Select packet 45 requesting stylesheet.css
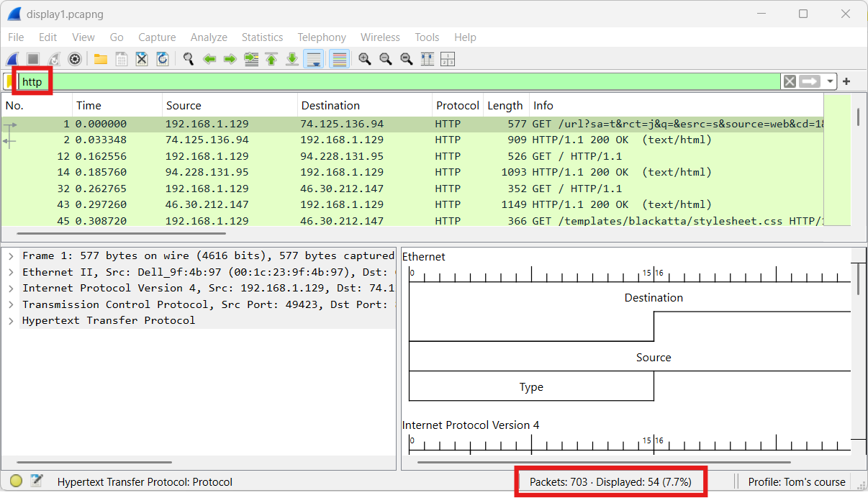The height and width of the screenshot is (498, 868). [x=412, y=220]
